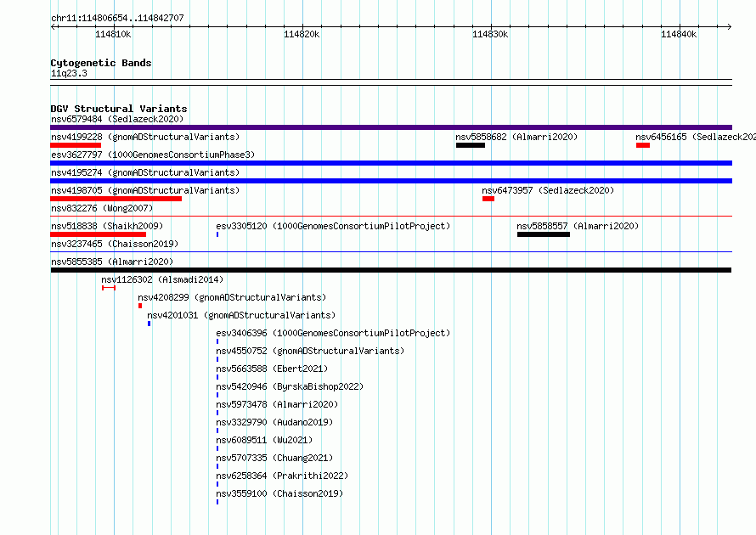Image resolution: width=756 pixels, height=535 pixels.
Task: Open nsv5855385 (Almarri2020) label
Action: [112, 262]
